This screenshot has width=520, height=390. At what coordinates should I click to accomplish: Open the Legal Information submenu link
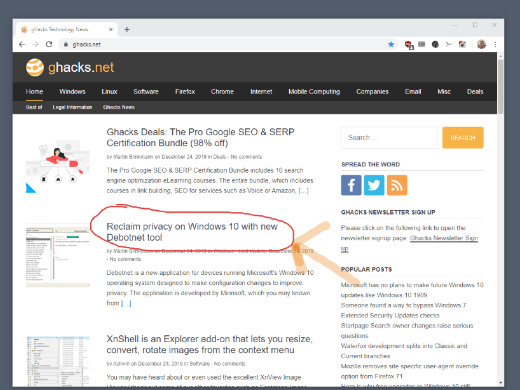tap(72, 107)
